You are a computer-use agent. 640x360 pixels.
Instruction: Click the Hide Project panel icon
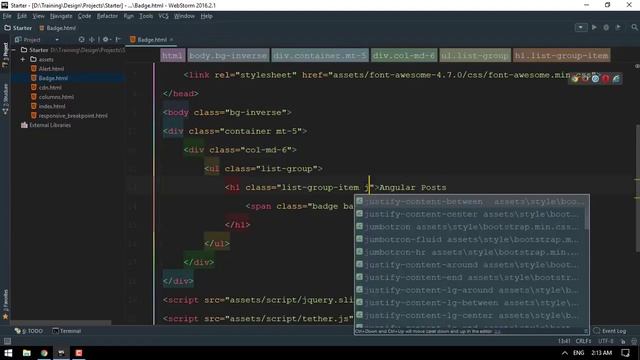coord(118,40)
